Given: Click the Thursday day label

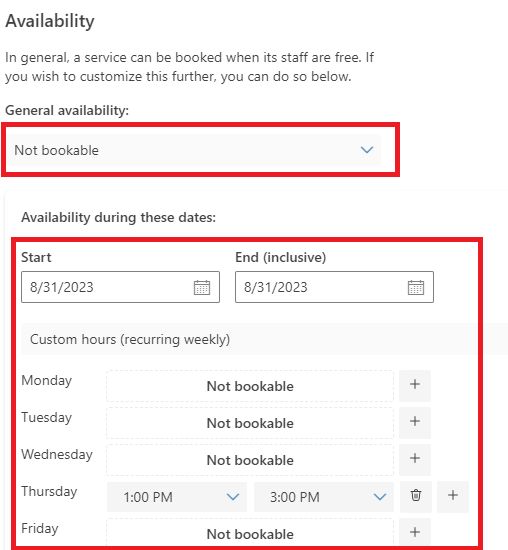Looking at the screenshot, I should point(49,491).
